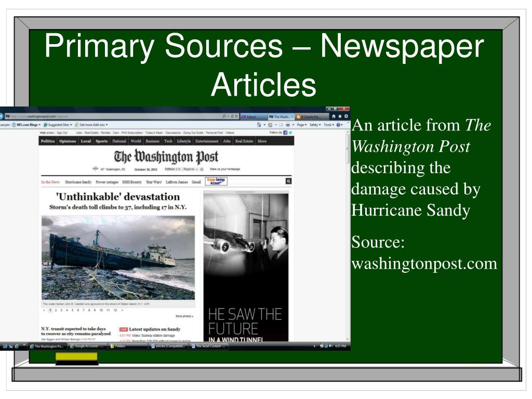The image size is (532, 399).
Task: Click the address bar search magnifier
Action: click(224, 116)
